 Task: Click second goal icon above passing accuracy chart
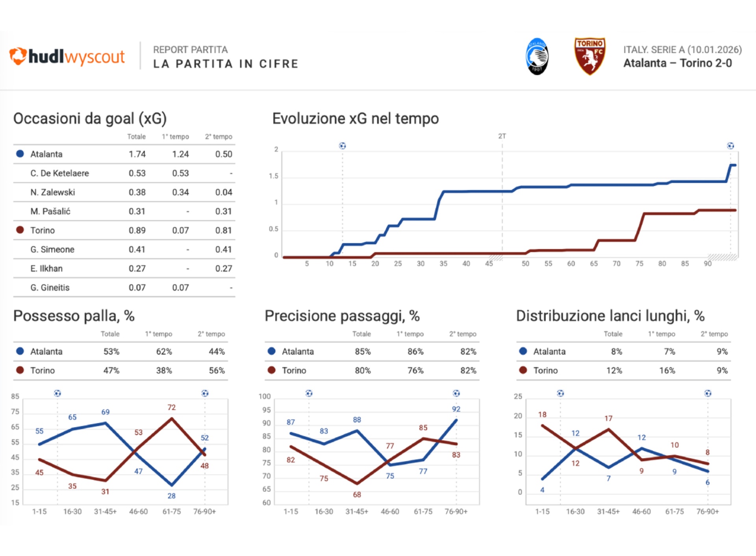[456, 393]
